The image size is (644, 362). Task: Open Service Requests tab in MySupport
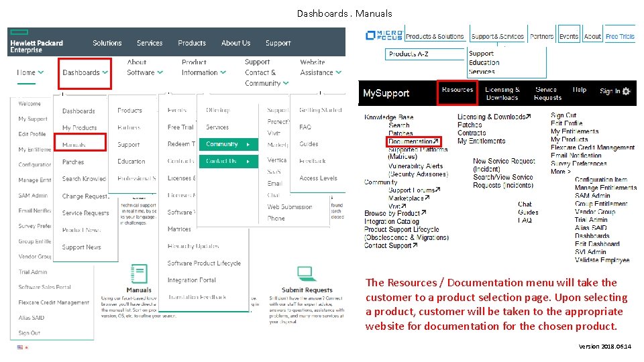(x=547, y=94)
